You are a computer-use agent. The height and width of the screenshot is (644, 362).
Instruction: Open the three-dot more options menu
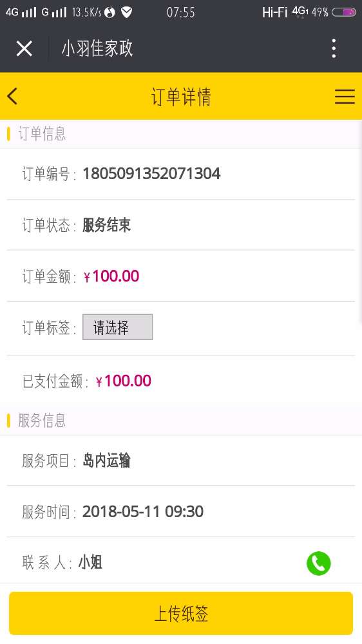tap(334, 48)
